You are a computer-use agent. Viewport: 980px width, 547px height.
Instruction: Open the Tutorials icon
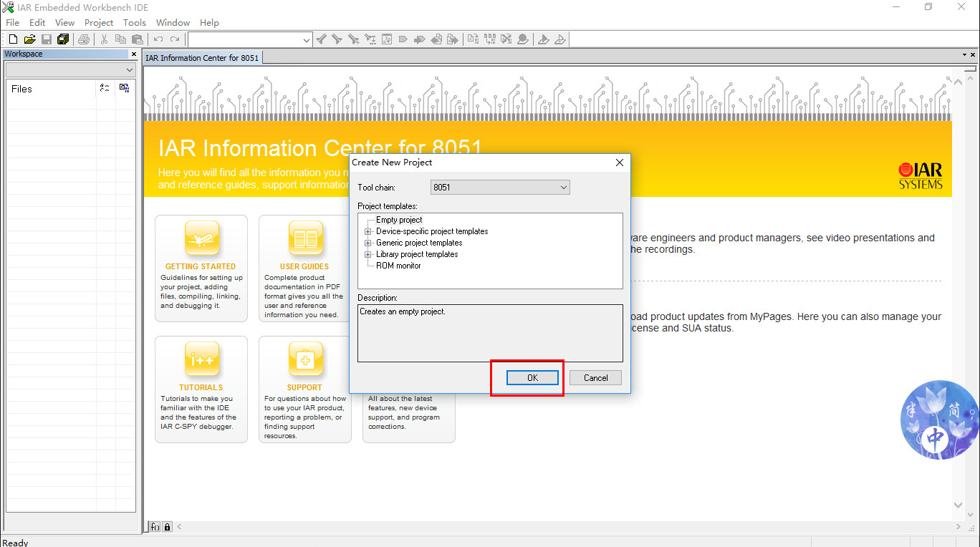point(201,359)
